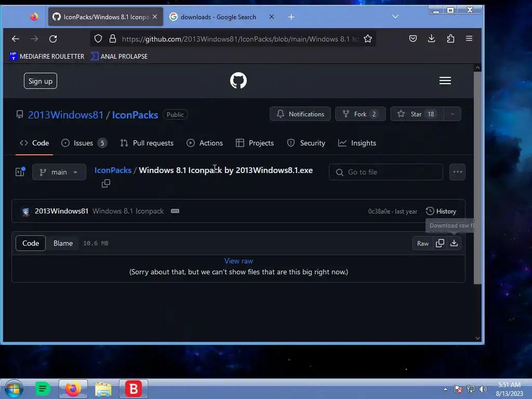Open the Firefox downloads panel
The image size is (532, 399).
click(432, 38)
